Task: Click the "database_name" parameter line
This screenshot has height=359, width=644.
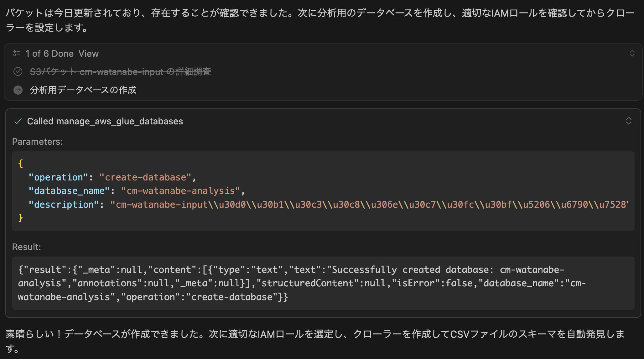Action: pyautogui.click(x=137, y=191)
